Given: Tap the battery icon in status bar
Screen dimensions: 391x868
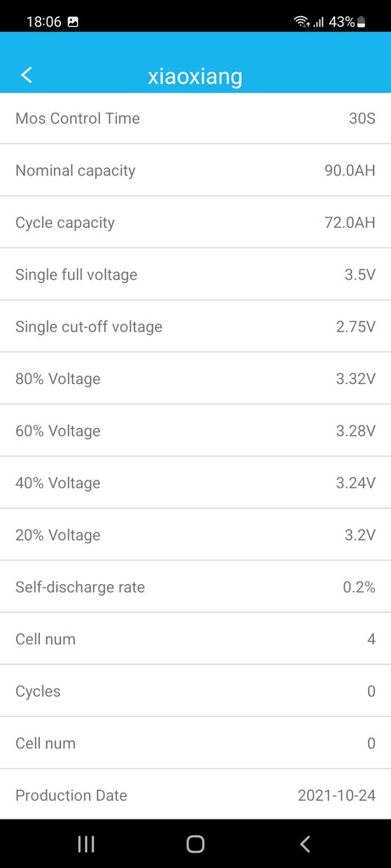Looking at the screenshot, I should tap(361, 22).
